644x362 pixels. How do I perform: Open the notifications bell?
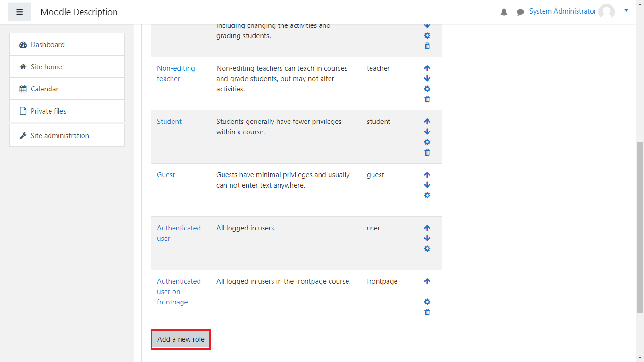click(504, 12)
